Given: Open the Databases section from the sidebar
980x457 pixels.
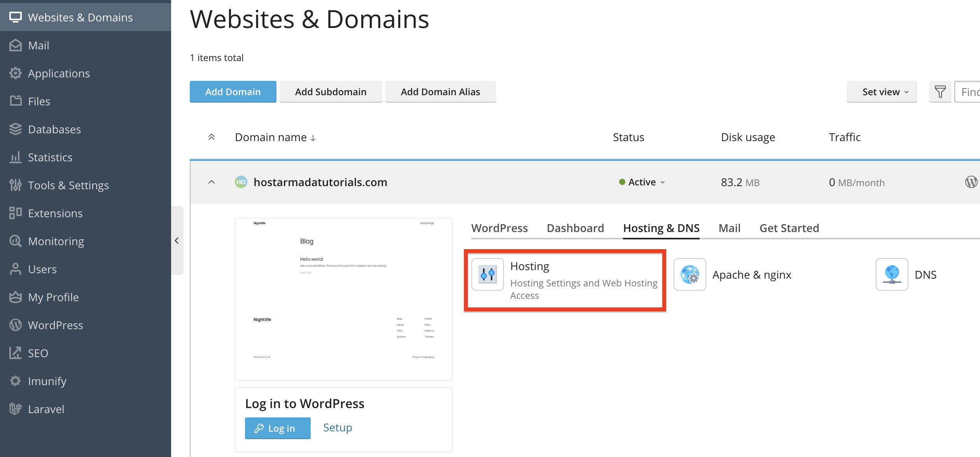Looking at the screenshot, I should (x=54, y=129).
